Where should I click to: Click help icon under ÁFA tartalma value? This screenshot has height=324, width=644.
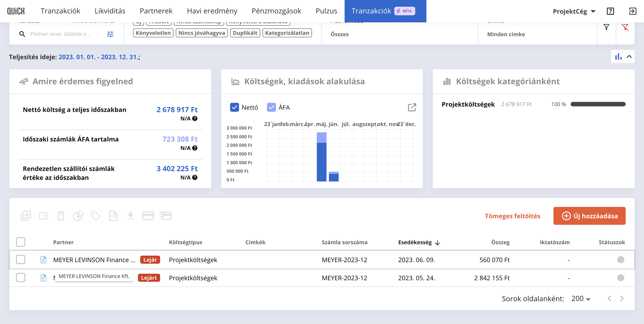(x=195, y=148)
